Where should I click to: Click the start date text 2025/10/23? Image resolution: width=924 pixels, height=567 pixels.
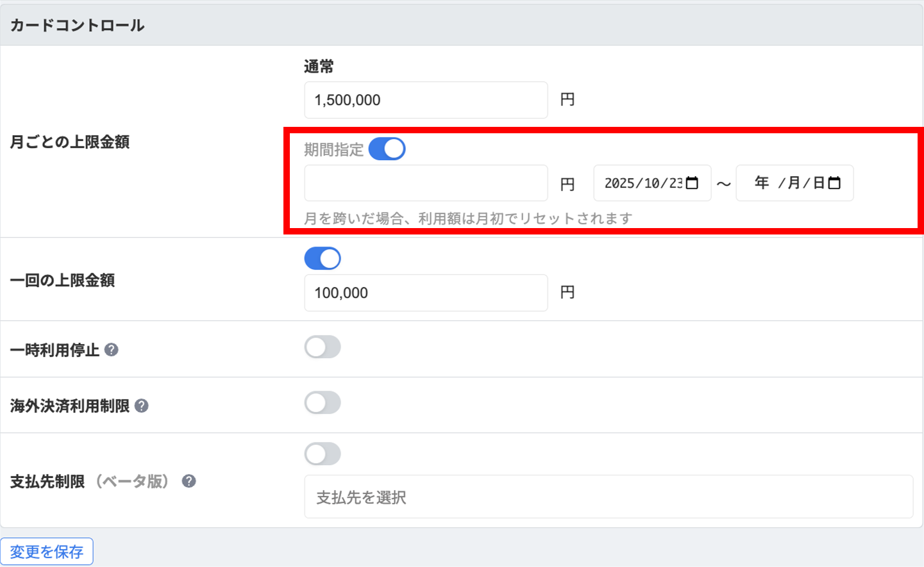(643, 183)
